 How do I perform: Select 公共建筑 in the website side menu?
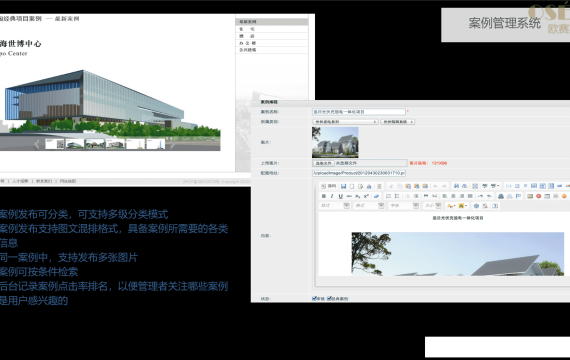coord(272,50)
